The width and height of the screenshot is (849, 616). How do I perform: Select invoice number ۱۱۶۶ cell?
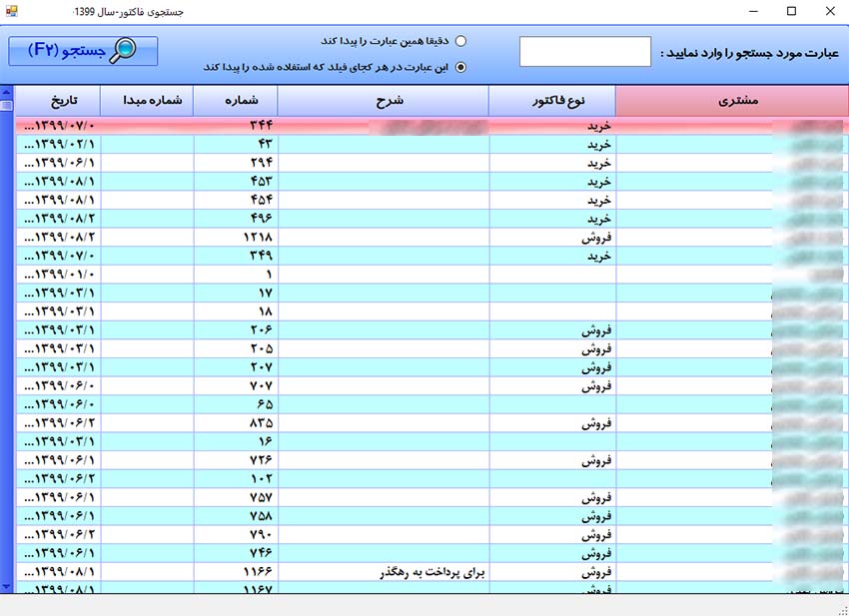point(236,572)
